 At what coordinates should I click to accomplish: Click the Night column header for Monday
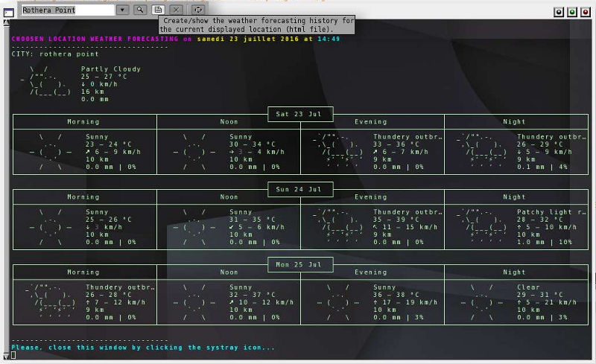(x=514, y=272)
